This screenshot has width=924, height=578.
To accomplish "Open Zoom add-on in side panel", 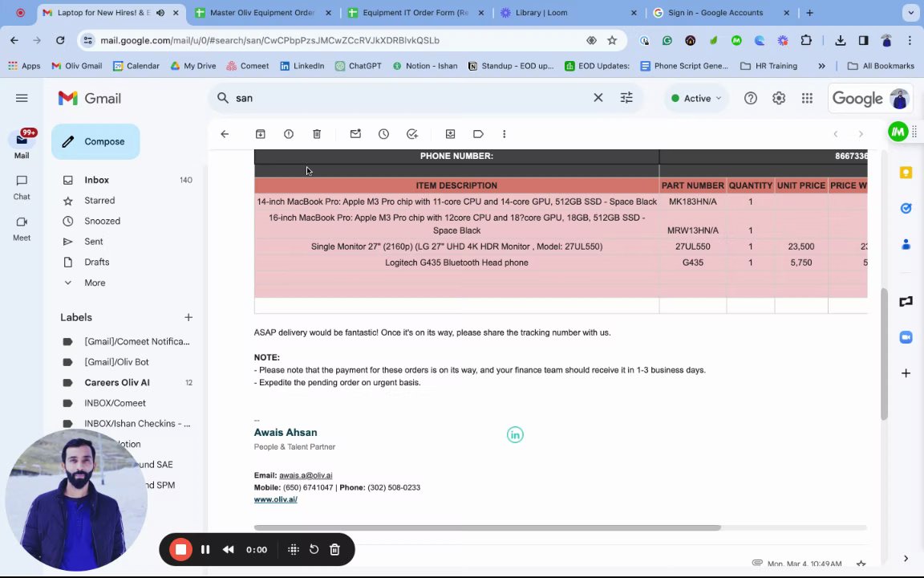I will pos(906,337).
